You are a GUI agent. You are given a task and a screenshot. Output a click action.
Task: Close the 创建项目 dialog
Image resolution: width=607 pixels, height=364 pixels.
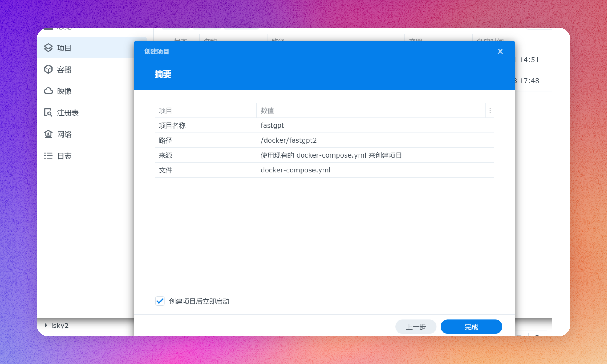(500, 51)
